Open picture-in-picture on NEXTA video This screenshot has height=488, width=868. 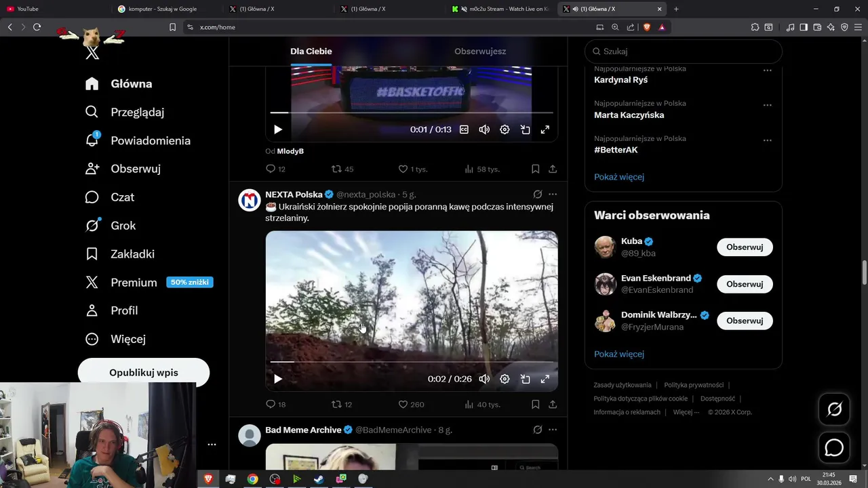525,379
